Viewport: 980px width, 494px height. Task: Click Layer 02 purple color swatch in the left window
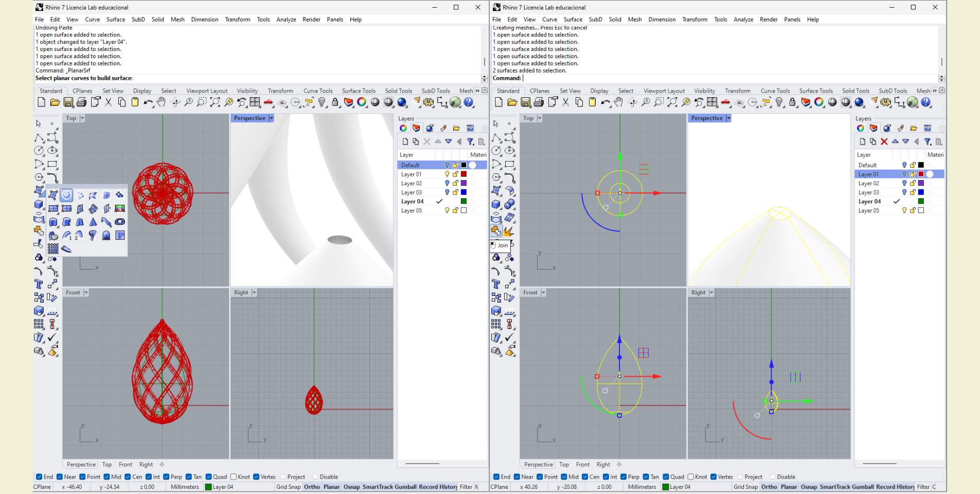pyautogui.click(x=464, y=183)
